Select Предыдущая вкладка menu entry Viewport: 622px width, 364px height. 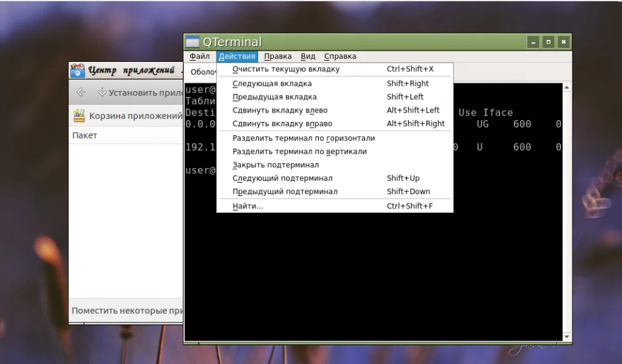click(335, 97)
